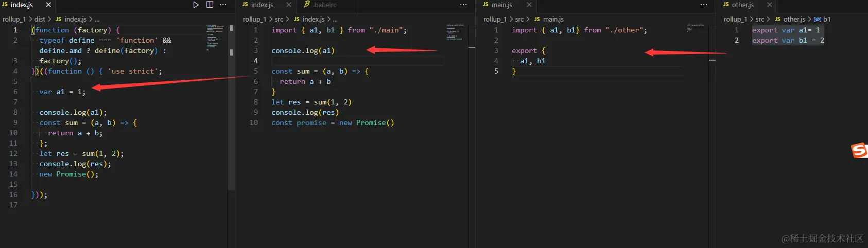This screenshot has width=868, height=248.
Task: Click 'export {' line in main.js
Action: point(528,50)
